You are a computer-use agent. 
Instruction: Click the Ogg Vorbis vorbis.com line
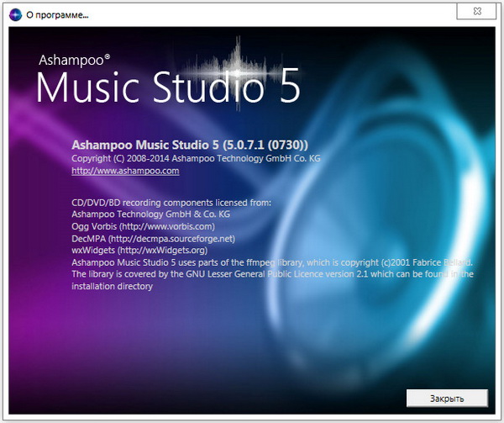coord(143,226)
